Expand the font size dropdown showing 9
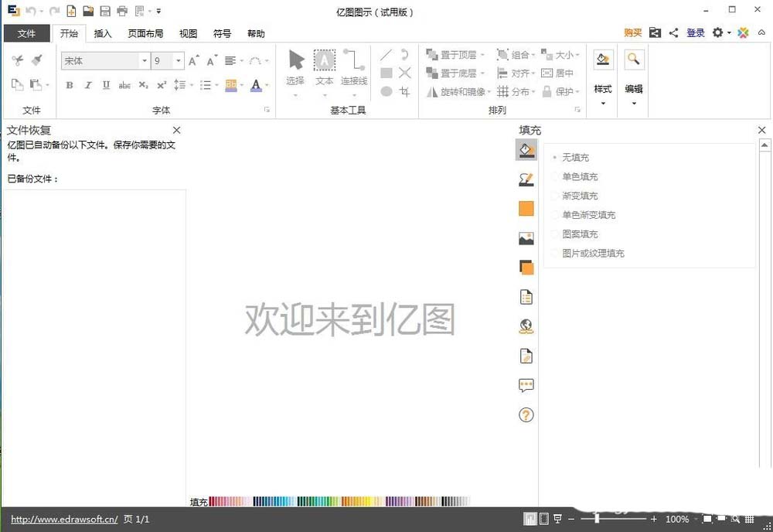The height and width of the screenshot is (532, 773). pos(178,60)
